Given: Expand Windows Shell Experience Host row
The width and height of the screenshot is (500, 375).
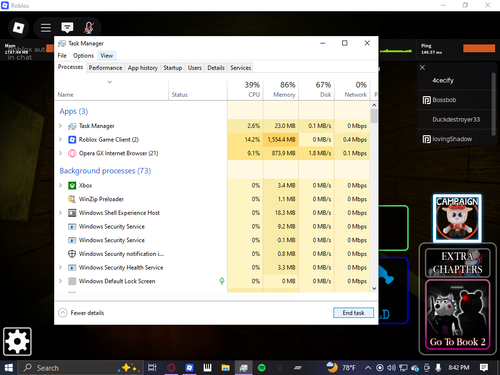Looking at the screenshot, I should (x=60, y=213).
